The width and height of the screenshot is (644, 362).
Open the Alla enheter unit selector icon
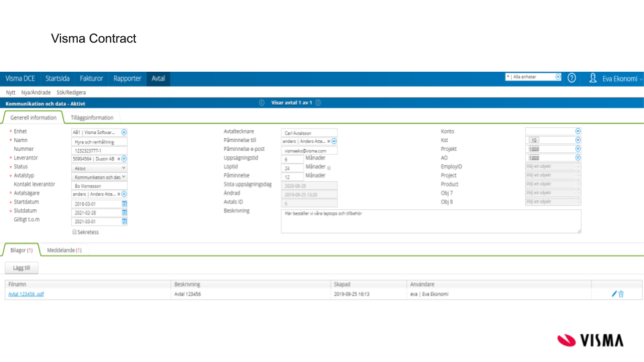point(557,76)
